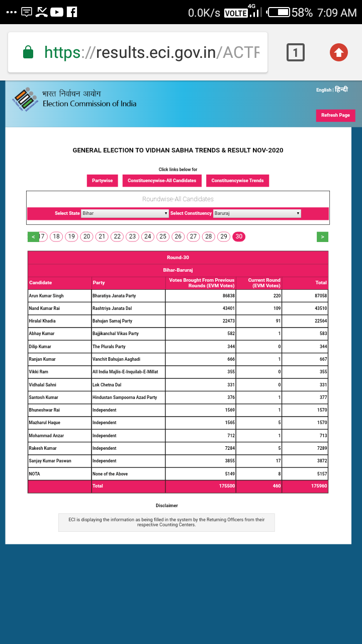This screenshot has height=644, width=362.
Task: Click the NOTA row label
Action: coord(35,474)
